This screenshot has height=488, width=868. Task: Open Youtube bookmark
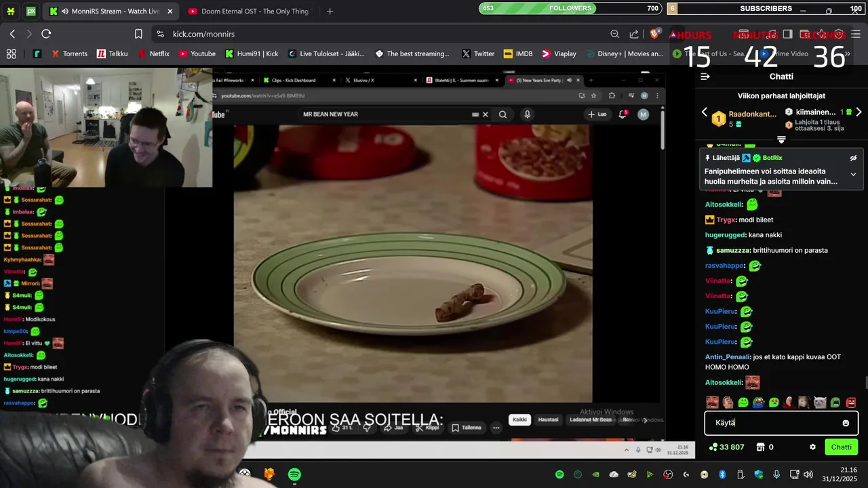click(197, 54)
